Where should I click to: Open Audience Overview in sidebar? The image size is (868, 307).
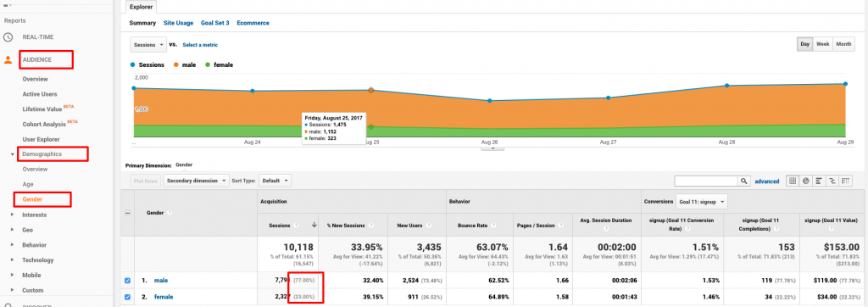tap(35, 79)
